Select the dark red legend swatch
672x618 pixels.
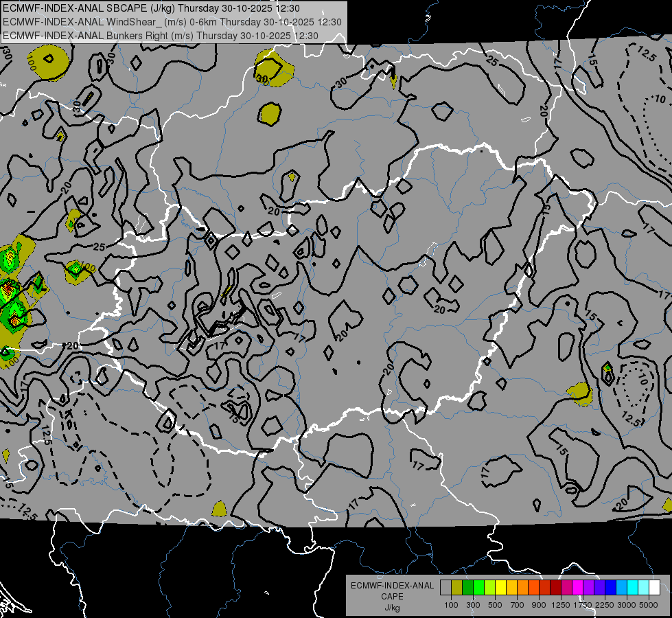[556, 587]
